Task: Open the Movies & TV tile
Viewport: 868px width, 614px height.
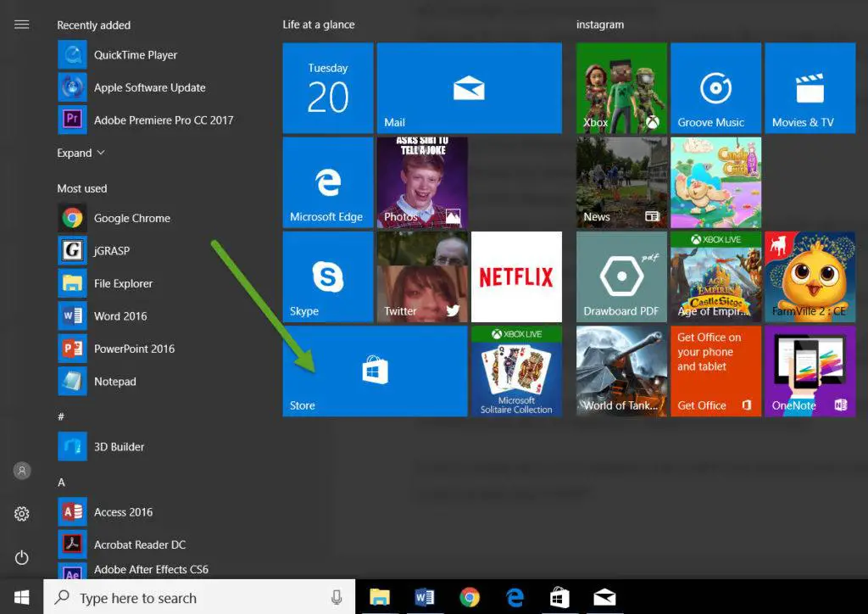Action: pos(810,88)
